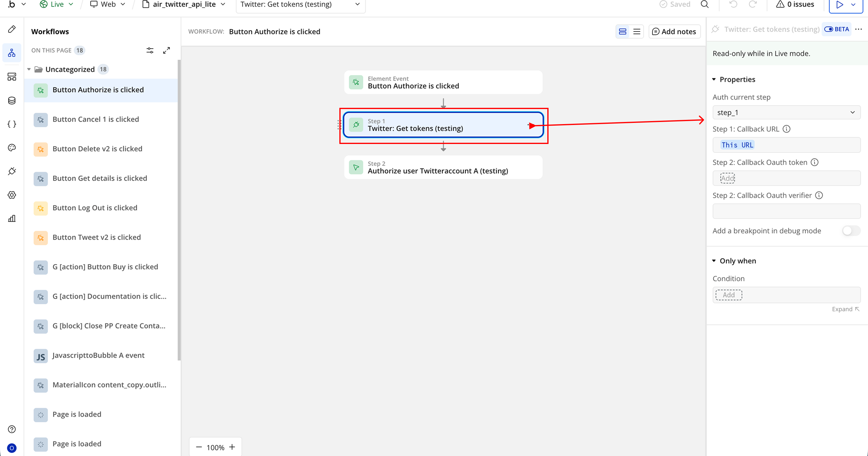Image resolution: width=868 pixels, height=456 pixels.
Task: Toggle the BETA switch
Action: click(829, 29)
